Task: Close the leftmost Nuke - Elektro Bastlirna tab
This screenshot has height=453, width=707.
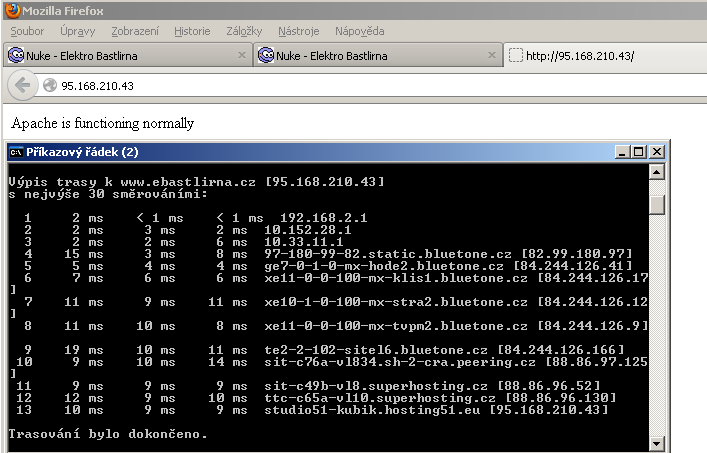Action: click(241, 55)
